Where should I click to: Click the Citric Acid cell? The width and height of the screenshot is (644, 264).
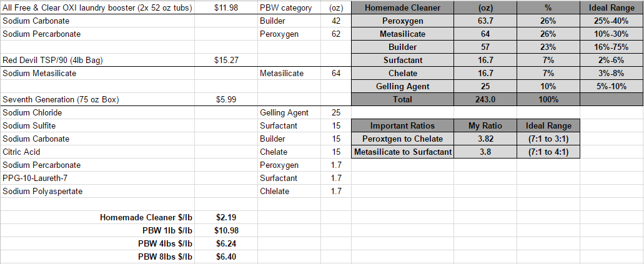pos(97,152)
